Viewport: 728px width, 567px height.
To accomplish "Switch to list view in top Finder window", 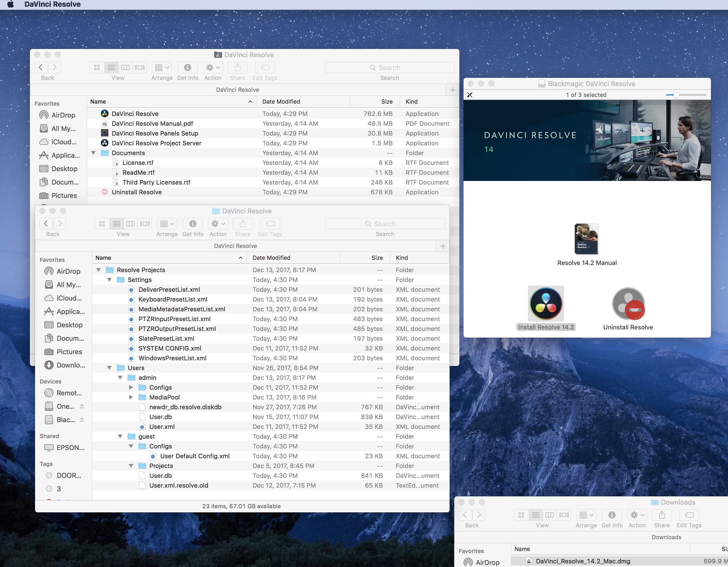I will [x=111, y=68].
